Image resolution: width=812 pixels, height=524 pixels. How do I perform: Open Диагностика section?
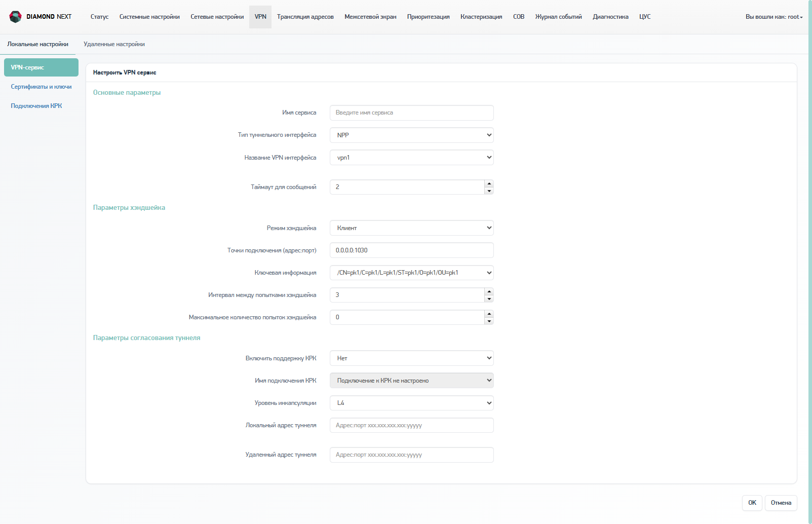coord(610,17)
